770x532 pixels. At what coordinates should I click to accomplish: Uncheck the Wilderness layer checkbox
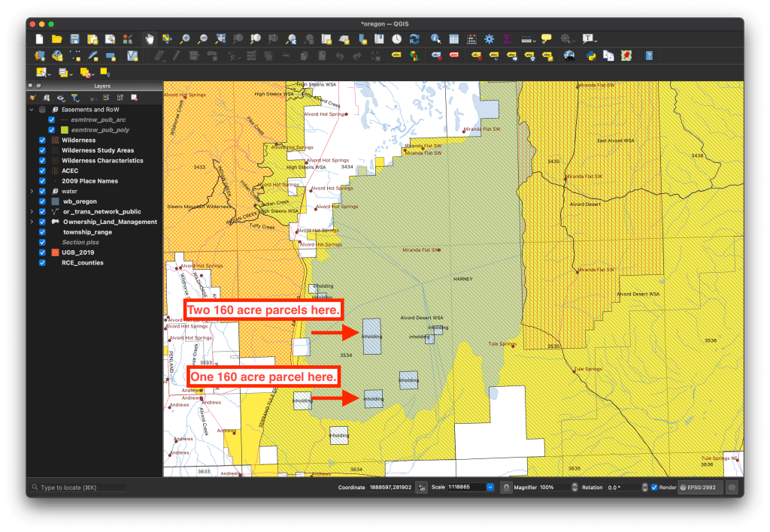point(42,141)
